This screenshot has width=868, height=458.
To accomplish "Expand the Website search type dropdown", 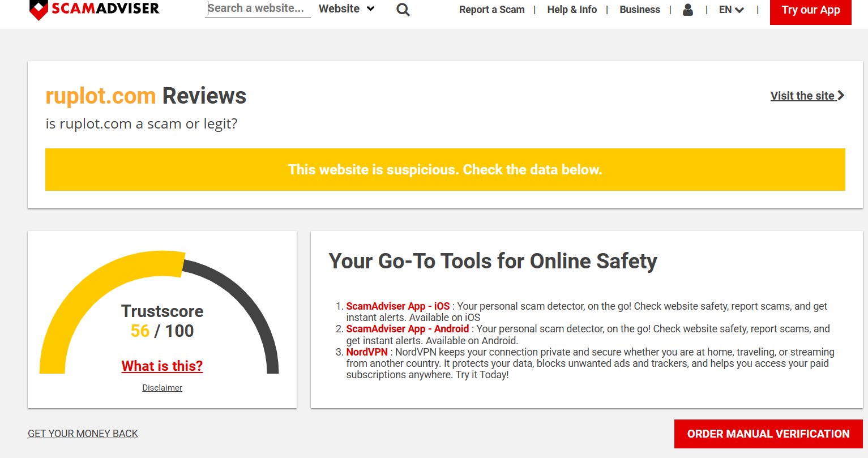I will pyautogui.click(x=347, y=9).
